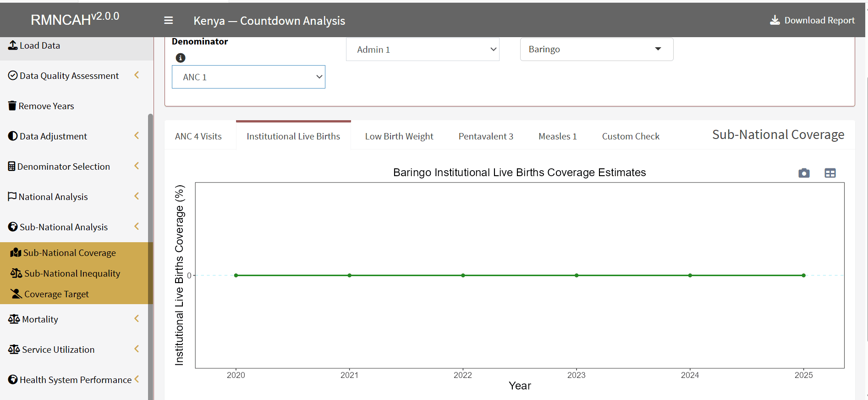Click the Sub-National Inequality scale icon
The width and height of the screenshot is (868, 400).
tap(16, 273)
